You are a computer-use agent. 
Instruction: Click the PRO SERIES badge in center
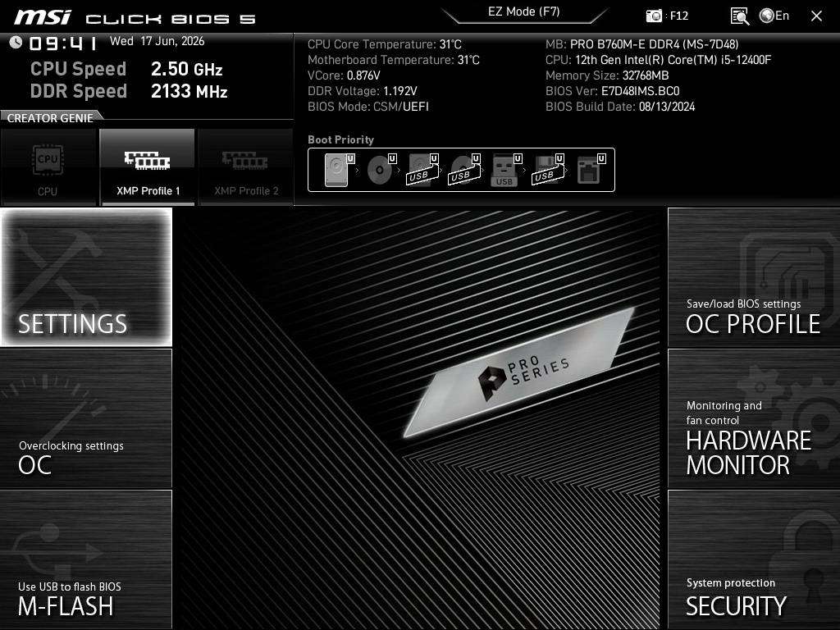point(519,372)
